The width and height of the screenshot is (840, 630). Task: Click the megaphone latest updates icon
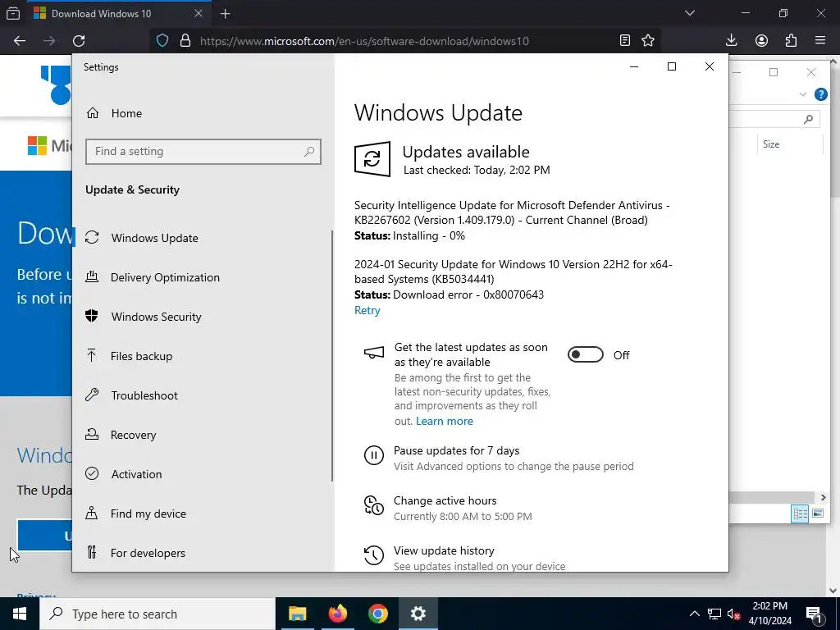point(374,353)
